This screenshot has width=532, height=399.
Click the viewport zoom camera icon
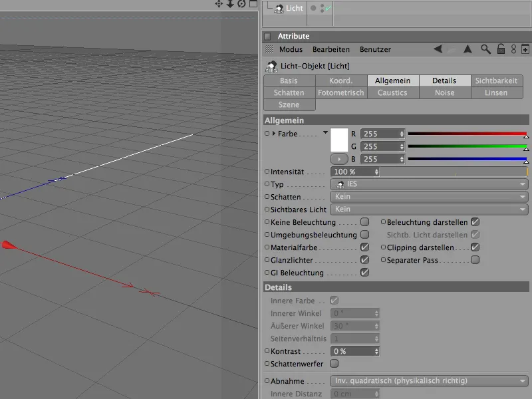click(229, 4)
